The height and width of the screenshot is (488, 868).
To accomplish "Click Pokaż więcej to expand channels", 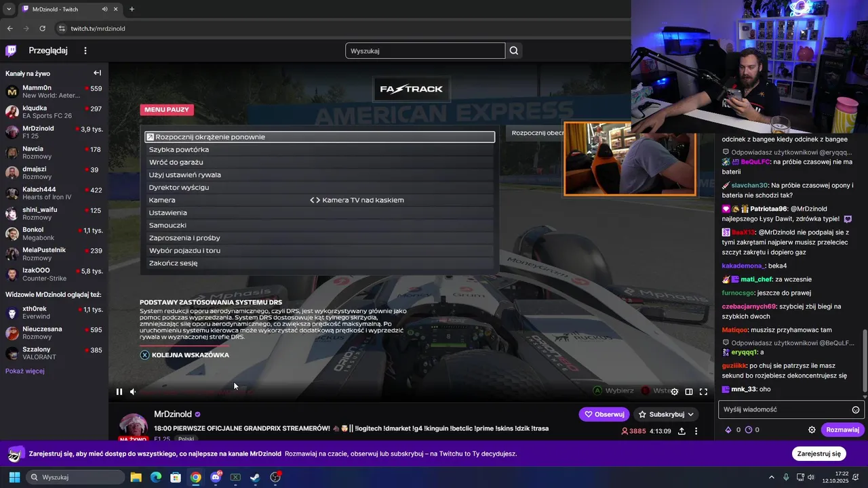I will (x=25, y=371).
